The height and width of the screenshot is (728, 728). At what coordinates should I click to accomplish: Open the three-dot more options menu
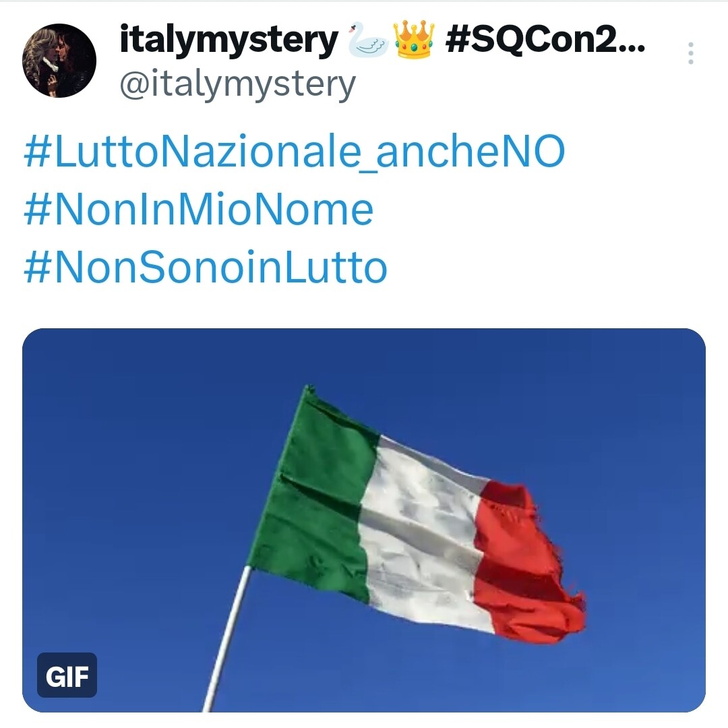(690, 53)
